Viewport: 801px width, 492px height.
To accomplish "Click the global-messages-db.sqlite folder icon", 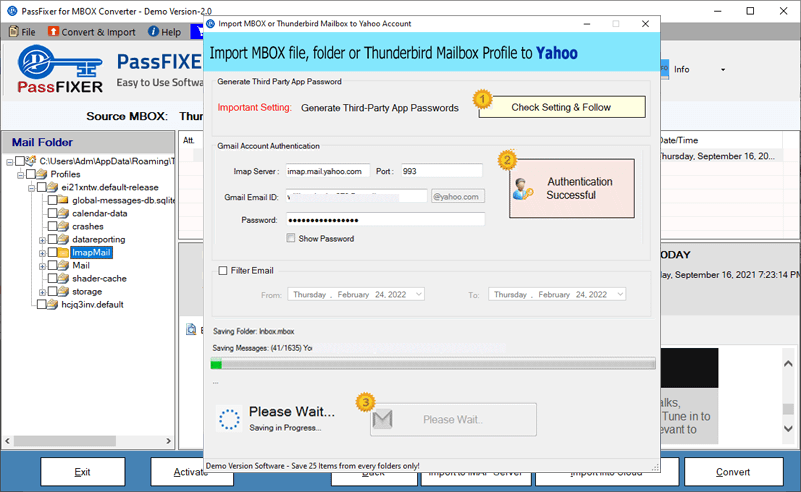I will [63, 200].
